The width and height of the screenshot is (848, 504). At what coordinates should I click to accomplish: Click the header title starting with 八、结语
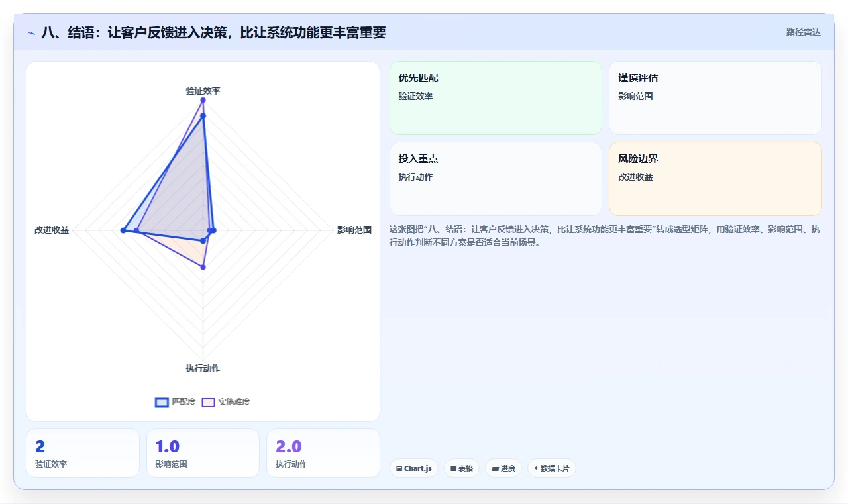(x=213, y=32)
